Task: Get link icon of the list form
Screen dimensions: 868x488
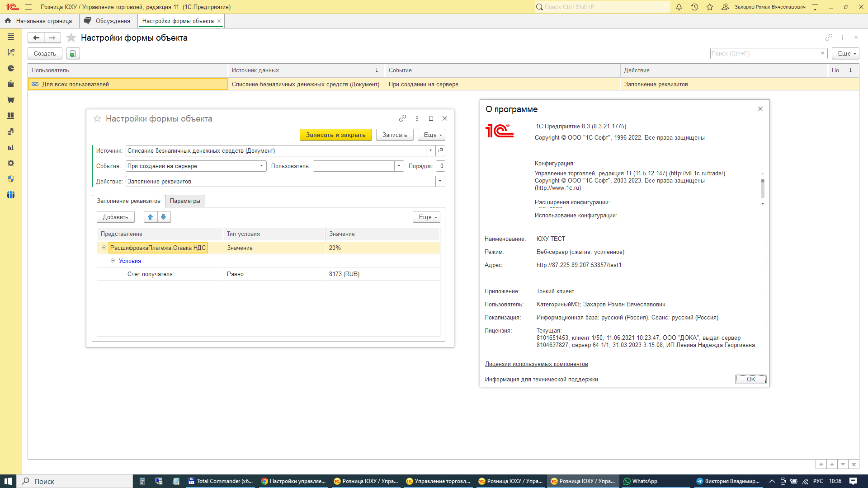Action: (829, 38)
